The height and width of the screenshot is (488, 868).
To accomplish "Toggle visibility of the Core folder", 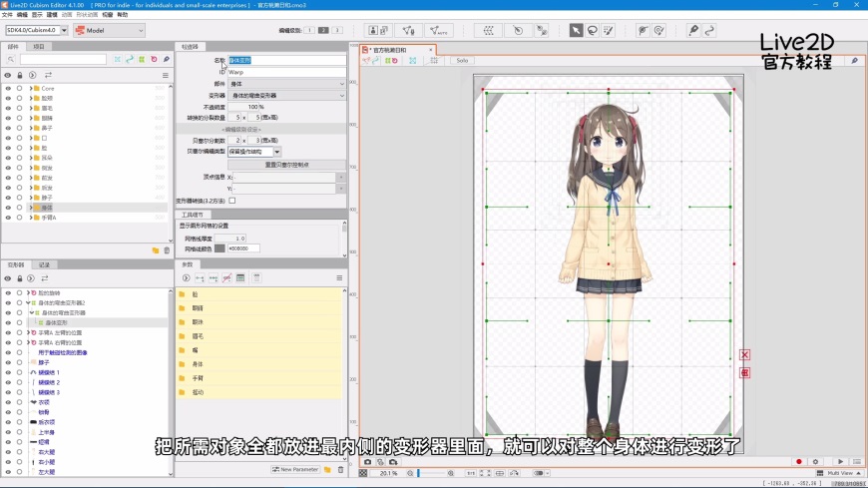I will click(8, 89).
